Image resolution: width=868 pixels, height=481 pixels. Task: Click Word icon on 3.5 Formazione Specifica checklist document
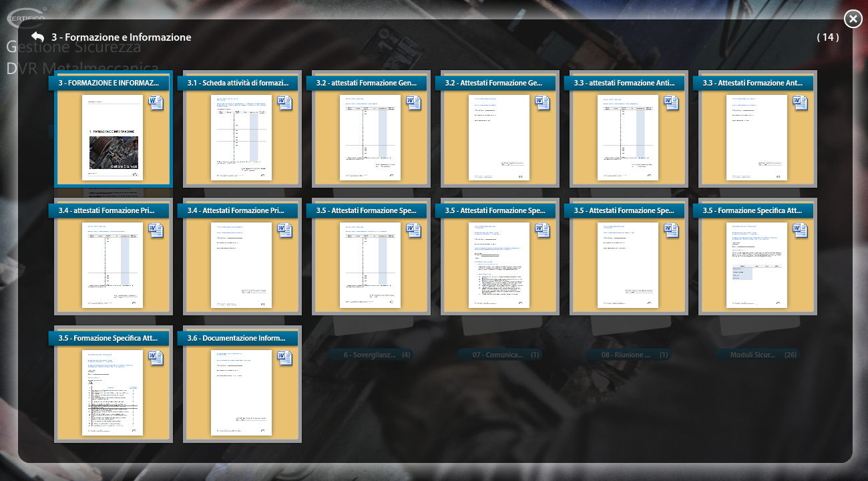click(156, 358)
